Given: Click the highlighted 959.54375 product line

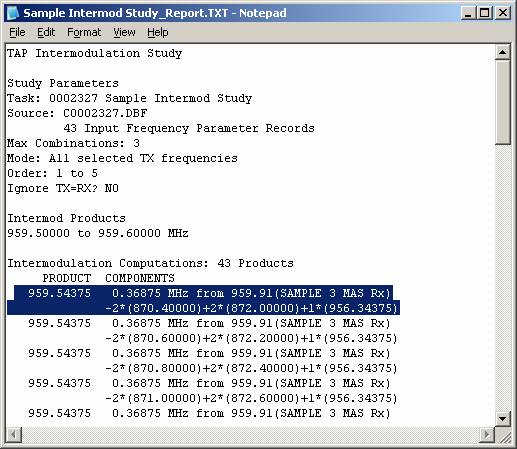Looking at the screenshot, I should [x=203, y=300].
